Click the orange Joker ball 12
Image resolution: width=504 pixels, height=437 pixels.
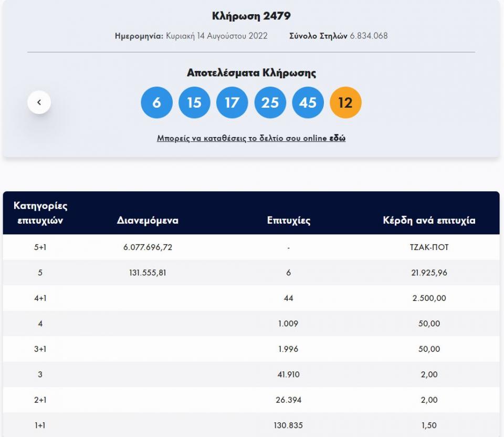pos(345,102)
